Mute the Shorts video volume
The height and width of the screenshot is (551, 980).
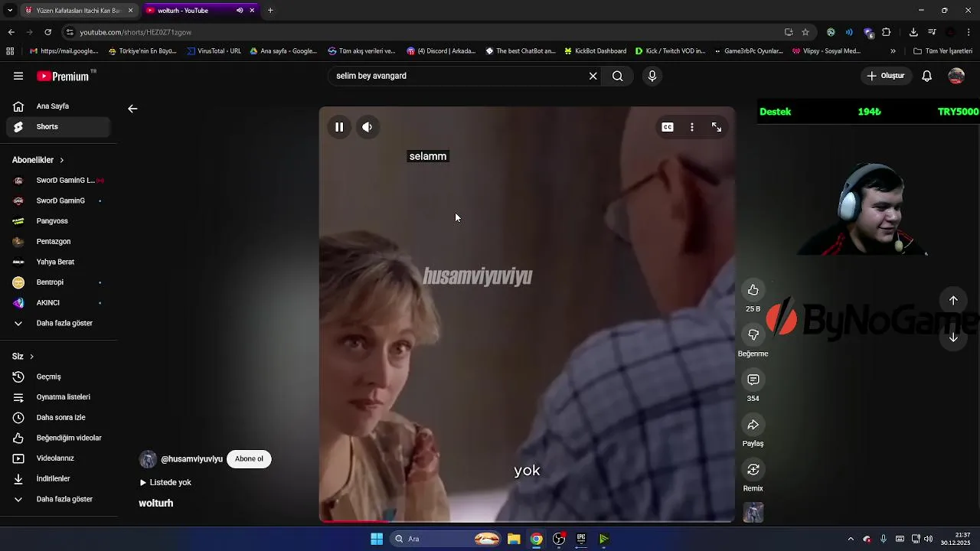(367, 127)
